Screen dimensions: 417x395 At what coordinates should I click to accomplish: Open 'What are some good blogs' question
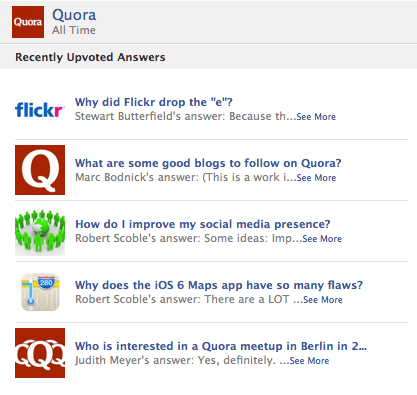coord(208,163)
